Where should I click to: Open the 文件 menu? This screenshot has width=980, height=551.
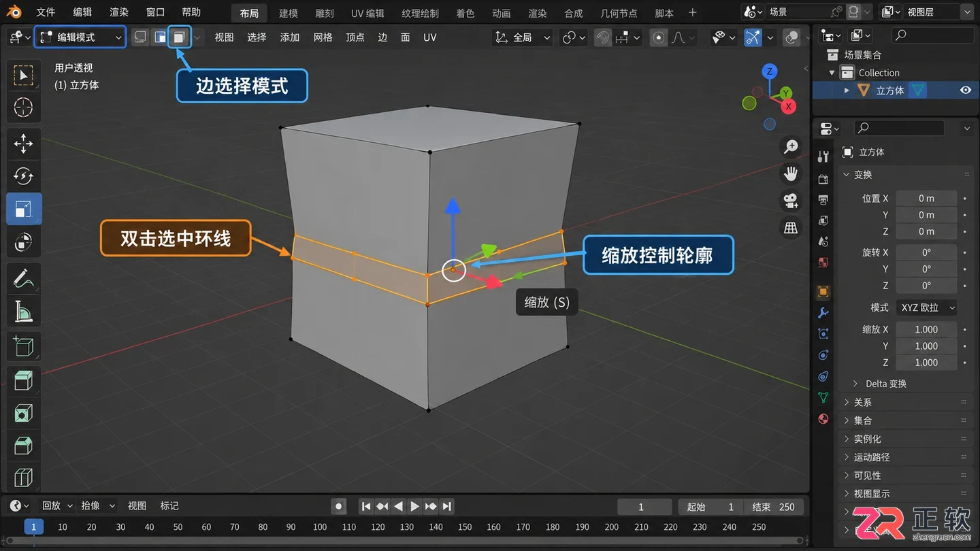[46, 12]
